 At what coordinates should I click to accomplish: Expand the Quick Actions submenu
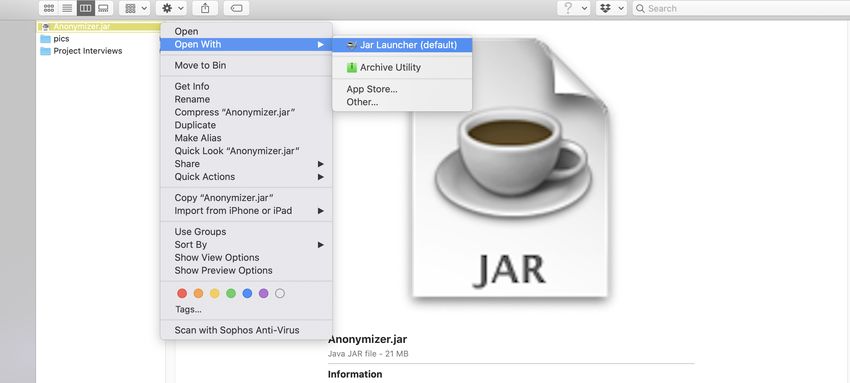click(246, 177)
